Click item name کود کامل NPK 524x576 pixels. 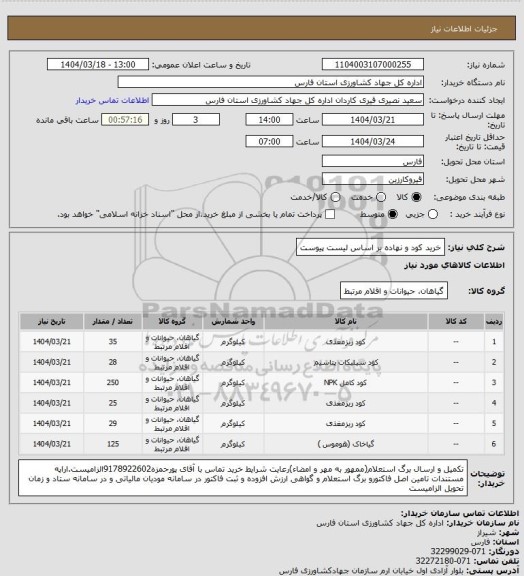345,383
